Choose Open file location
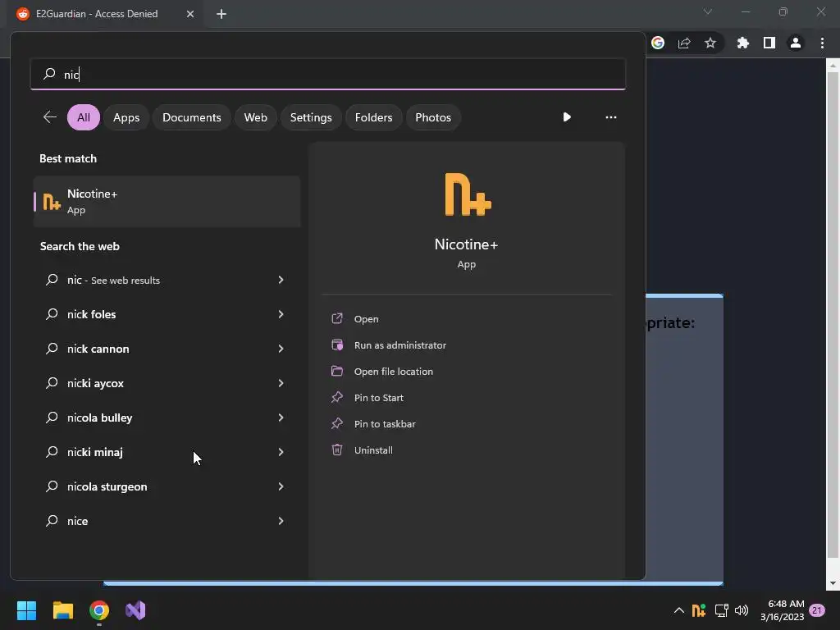Screen dimensions: 840x630 click(x=393, y=372)
